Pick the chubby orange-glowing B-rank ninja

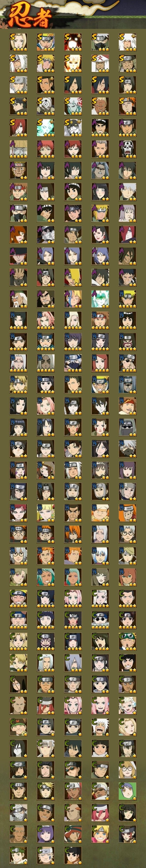click(x=100, y=513)
